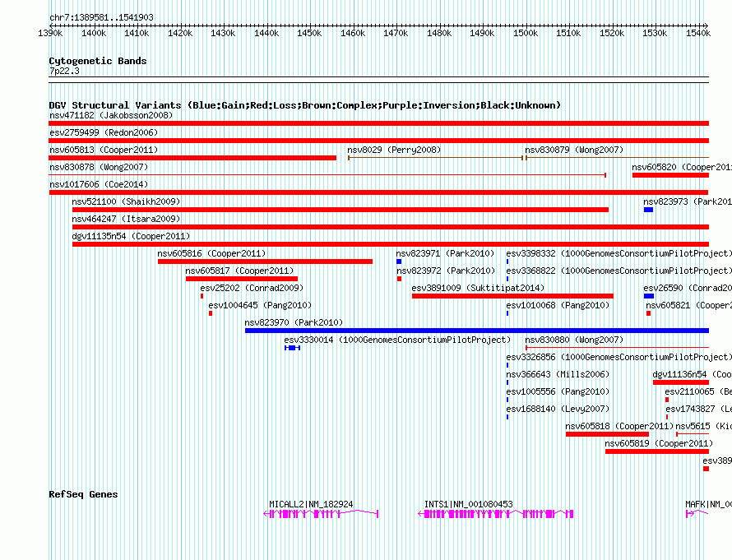Select the esv2759499 (Redon2006) variant label
The image size is (732, 560).
coord(104,132)
